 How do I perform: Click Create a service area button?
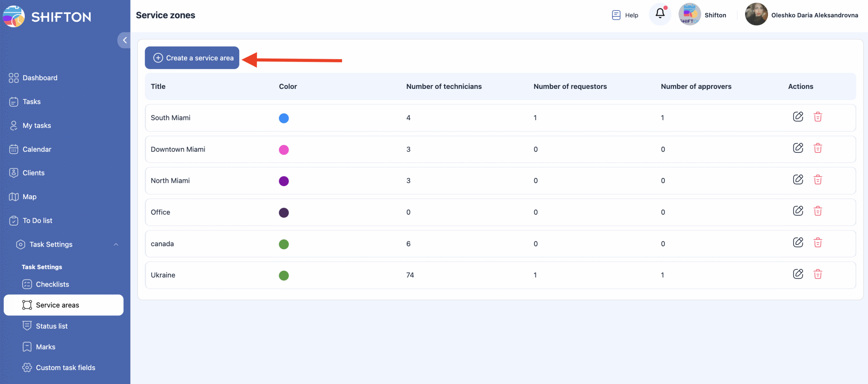tap(192, 58)
